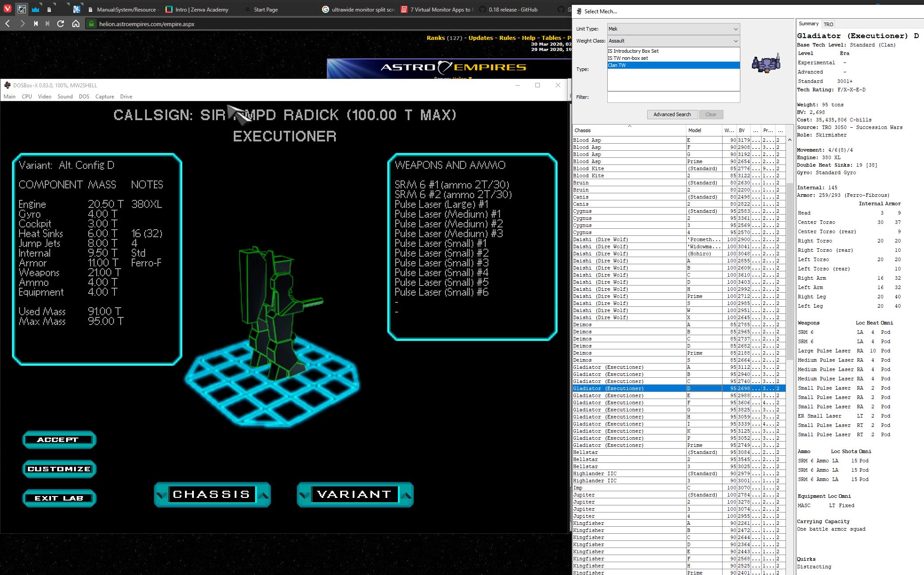The height and width of the screenshot is (575, 924).
Task: Click the Advanced Search button
Action: tap(672, 114)
